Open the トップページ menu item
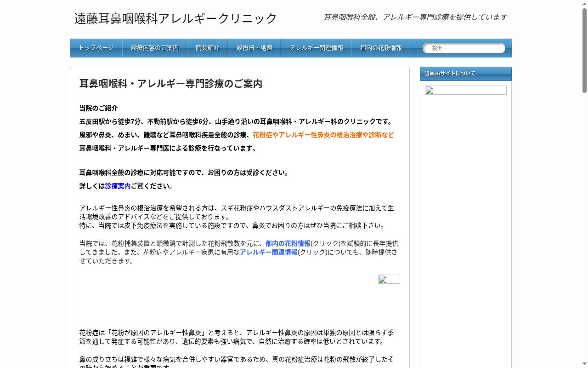The width and height of the screenshot is (588, 368). coord(96,48)
